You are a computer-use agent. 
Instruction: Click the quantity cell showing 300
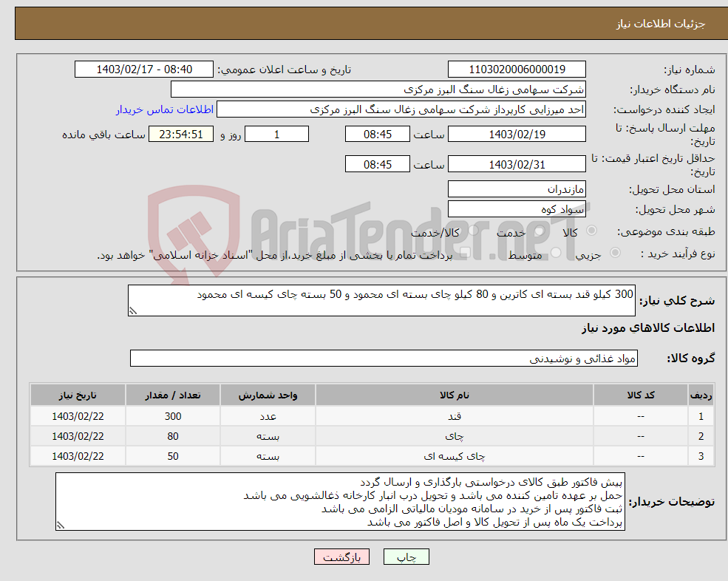click(x=173, y=416)
